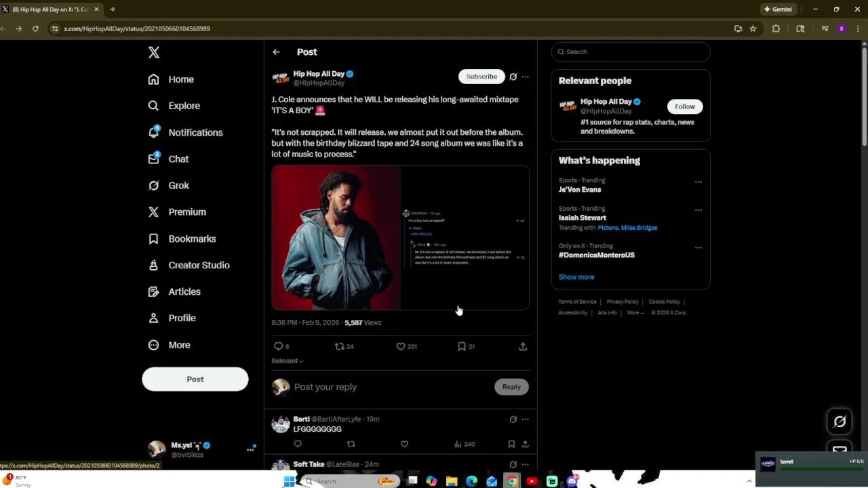
Task: Open the Chrome extensions puzzle icon
Action: [776, 28]
